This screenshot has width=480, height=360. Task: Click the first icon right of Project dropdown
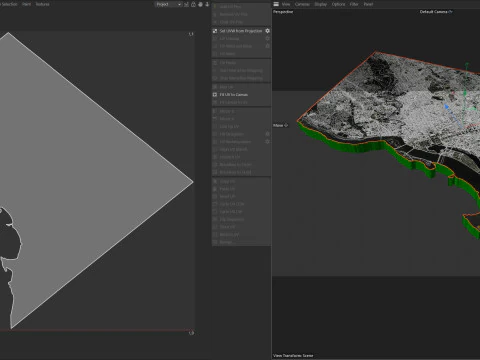[186, 4]
